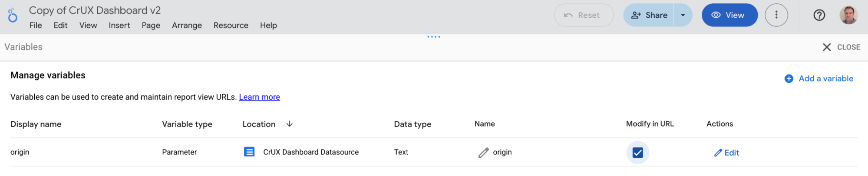Open the File menu

[x=36, y=26]
